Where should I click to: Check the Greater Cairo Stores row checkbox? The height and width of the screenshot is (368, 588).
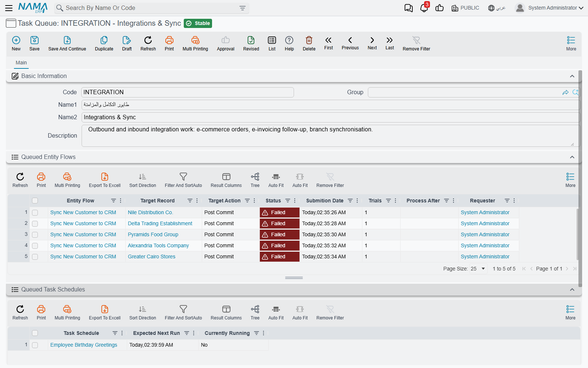coord(35,256)
